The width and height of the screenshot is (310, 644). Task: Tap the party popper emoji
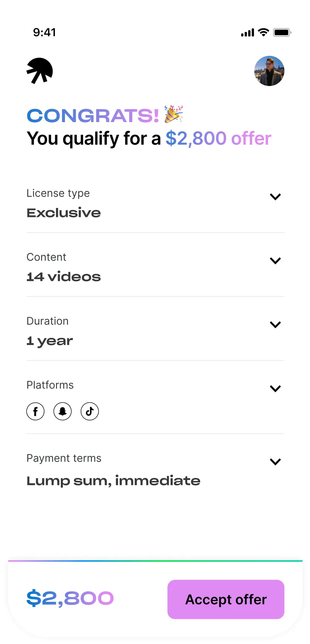click(x=174, y=114)
